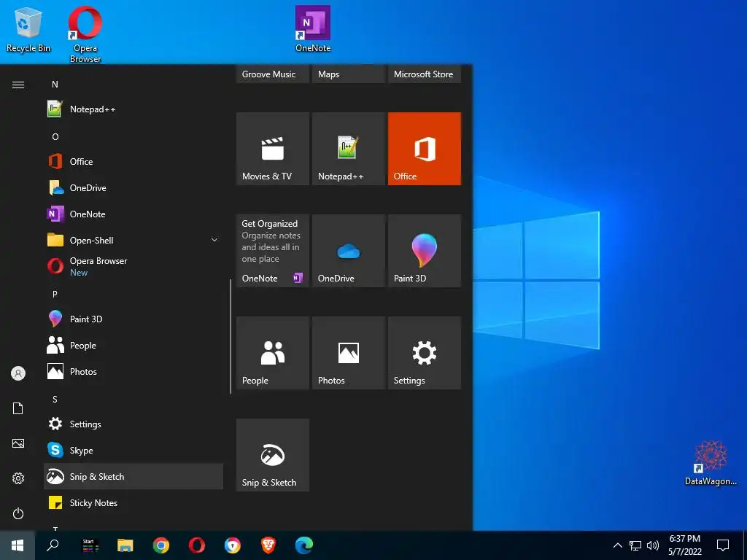Viewport: 747px width, 560px height.
Task: Open Photos in the app list
Action: coord(133,371)
